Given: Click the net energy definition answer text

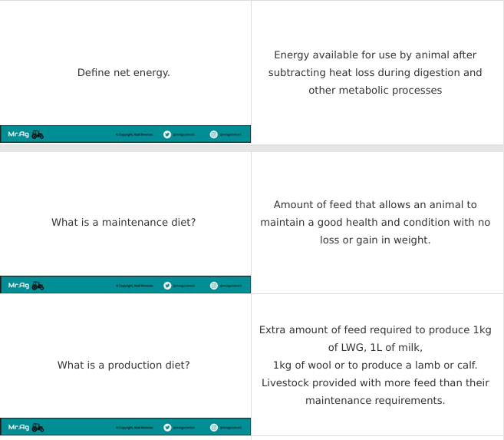Looking at the screenshot, I should 375,73.
